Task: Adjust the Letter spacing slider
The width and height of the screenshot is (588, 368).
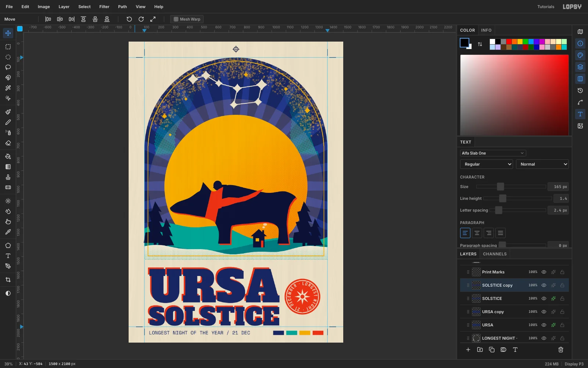Action: tap(517, 210)
